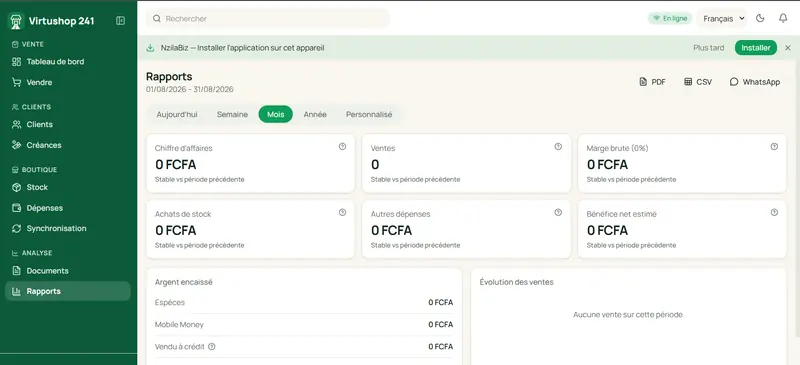Click the Mobile Money row
The image size is (800, 365).
tap(304, 325)
